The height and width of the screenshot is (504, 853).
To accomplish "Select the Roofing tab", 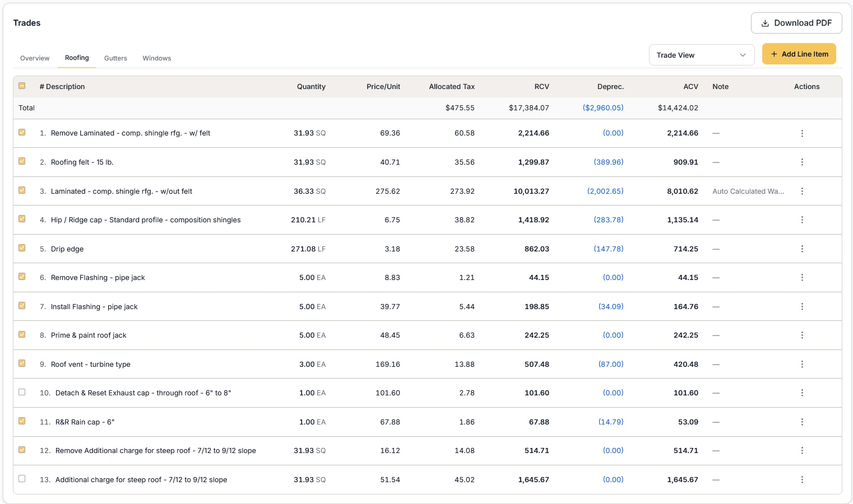I will point(77,58).
